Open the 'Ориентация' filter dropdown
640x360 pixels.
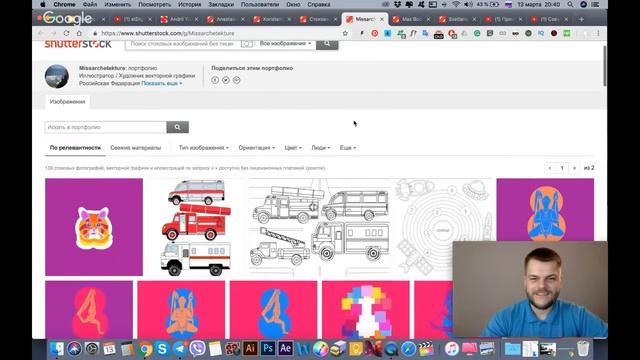257,148
